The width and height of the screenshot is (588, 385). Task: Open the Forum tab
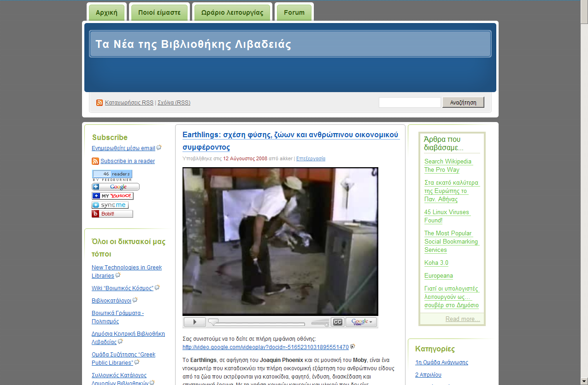294,12
